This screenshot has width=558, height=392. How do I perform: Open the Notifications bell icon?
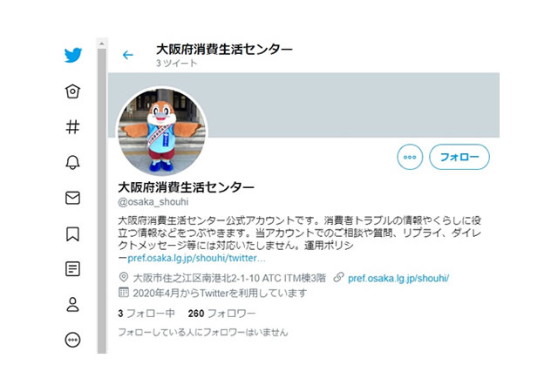click(x=72, y=162)
